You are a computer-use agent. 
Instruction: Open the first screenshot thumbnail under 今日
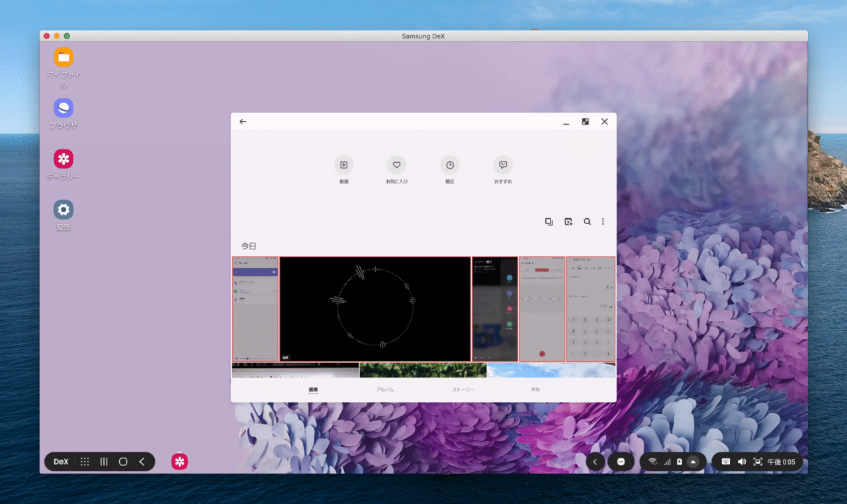[255, 310]
